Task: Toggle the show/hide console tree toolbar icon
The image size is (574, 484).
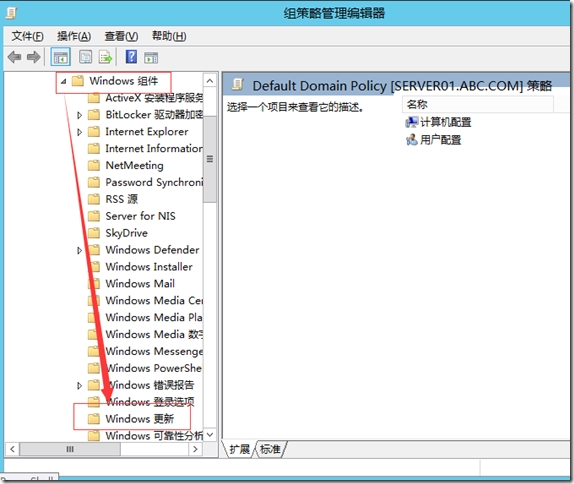Action: coord(60,57)
